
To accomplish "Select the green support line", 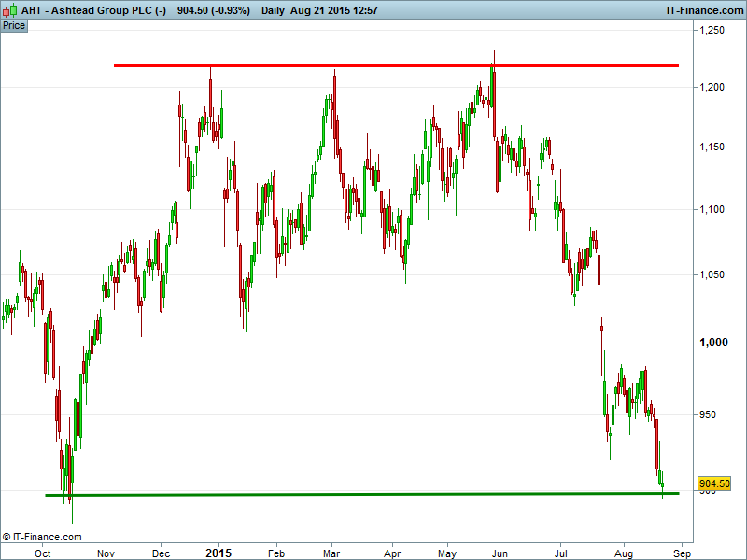I will coord(373,494).
